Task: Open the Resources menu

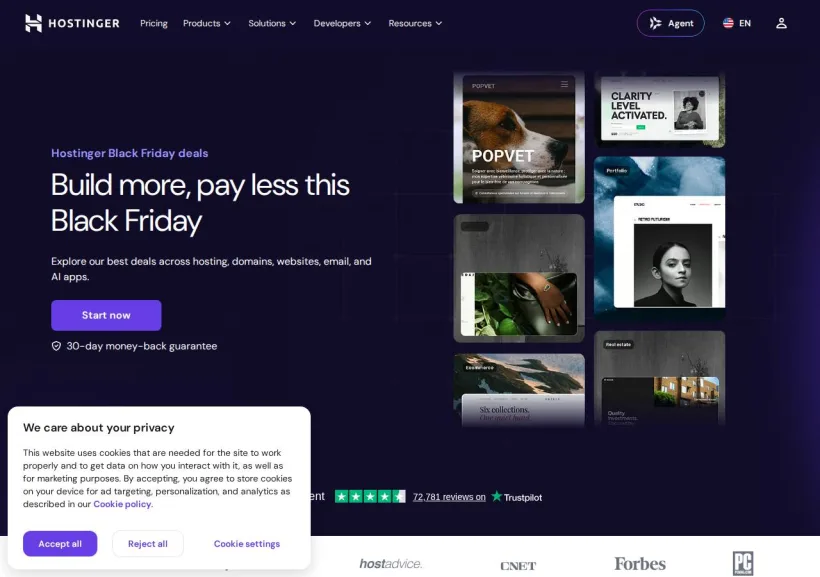Action: 415,23
